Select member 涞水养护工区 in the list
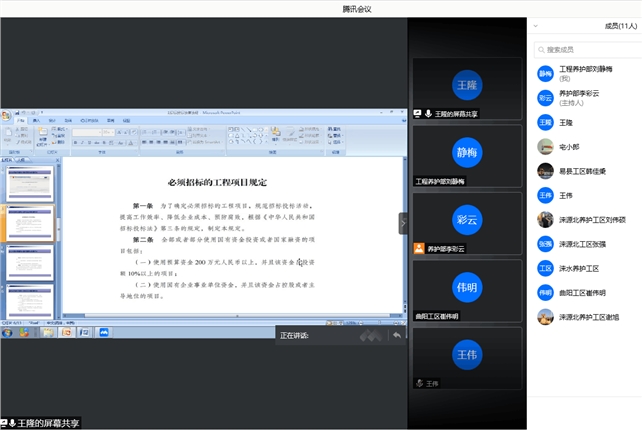The width and height of the screenshot is (642, 430). tap(587, 268)
